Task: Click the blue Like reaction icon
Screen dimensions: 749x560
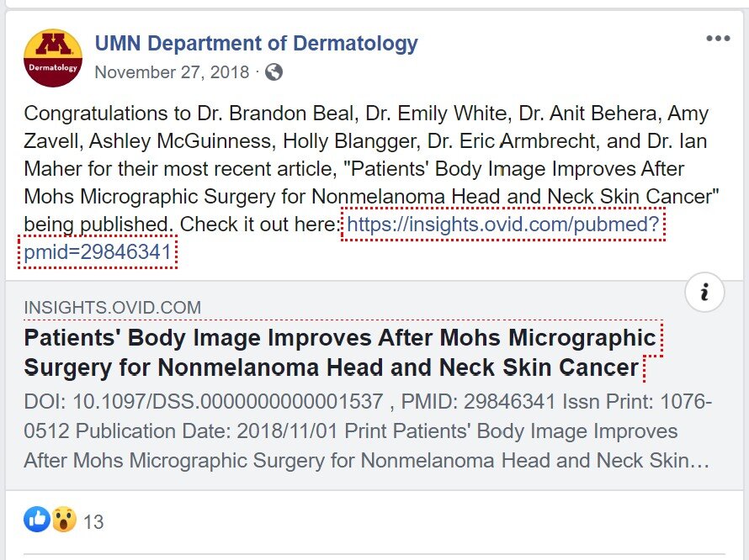Action: click(x=37, y=519)
